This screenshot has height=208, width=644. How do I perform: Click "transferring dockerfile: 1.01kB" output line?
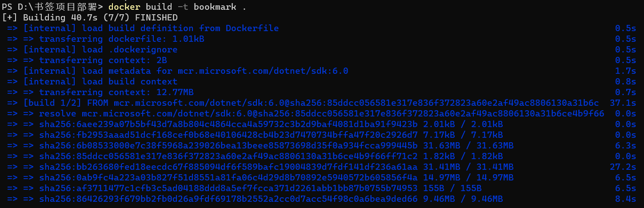121,39
